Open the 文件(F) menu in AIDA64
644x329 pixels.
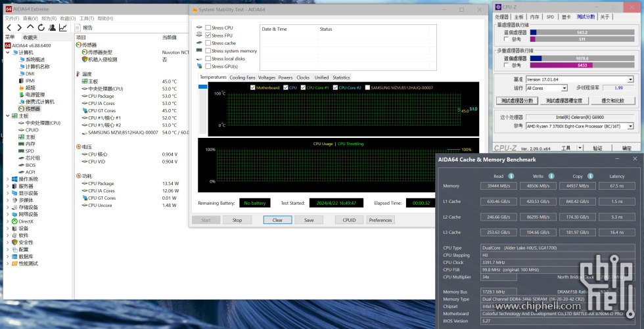12,18
